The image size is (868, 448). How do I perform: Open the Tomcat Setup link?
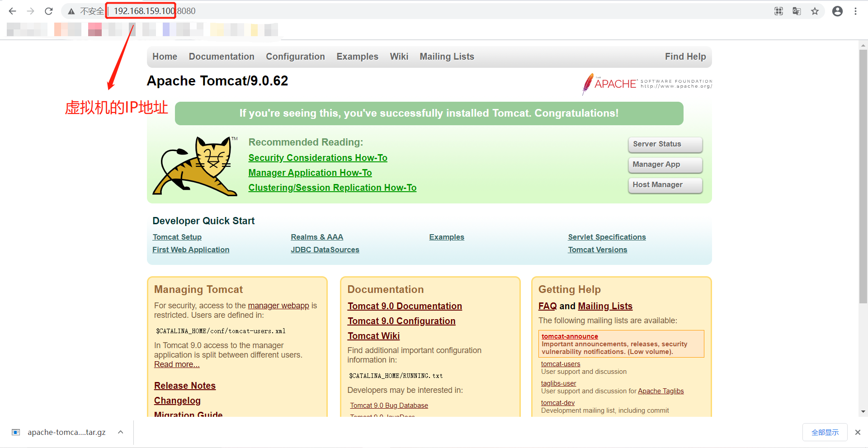pyautogui.click(x=177, y=237)
